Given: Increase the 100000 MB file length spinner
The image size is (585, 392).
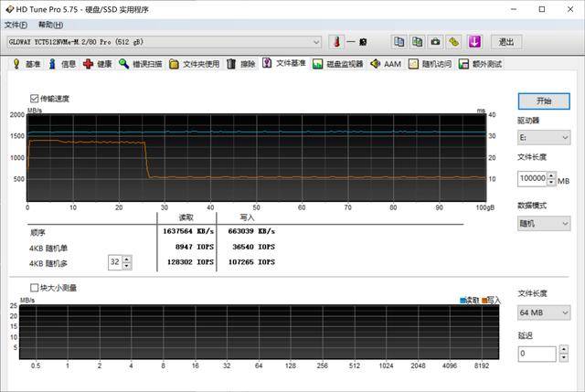Looking at the screenshot, I should [551, 175].
